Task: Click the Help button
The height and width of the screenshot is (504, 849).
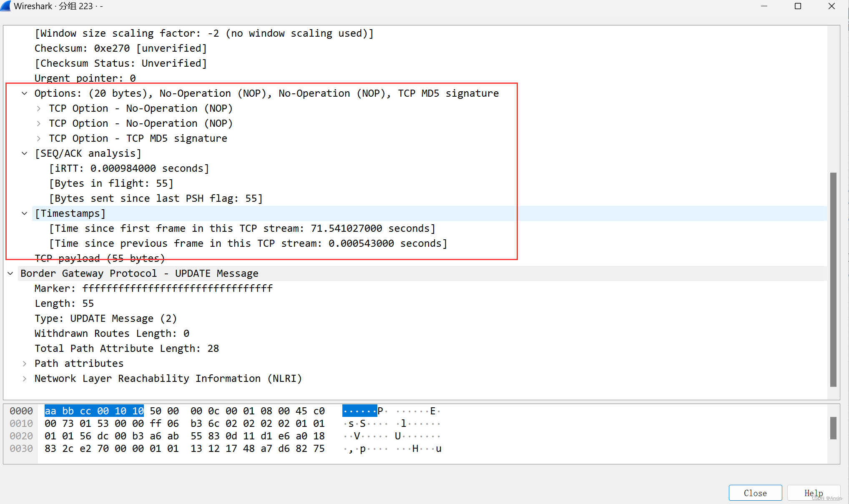Action: 813,493
